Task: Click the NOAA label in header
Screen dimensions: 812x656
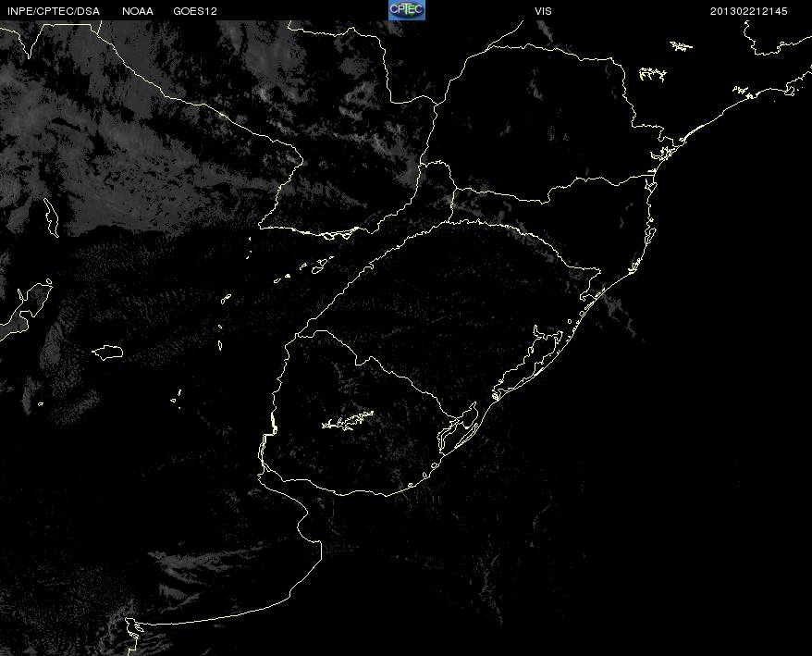Action: 138,11
